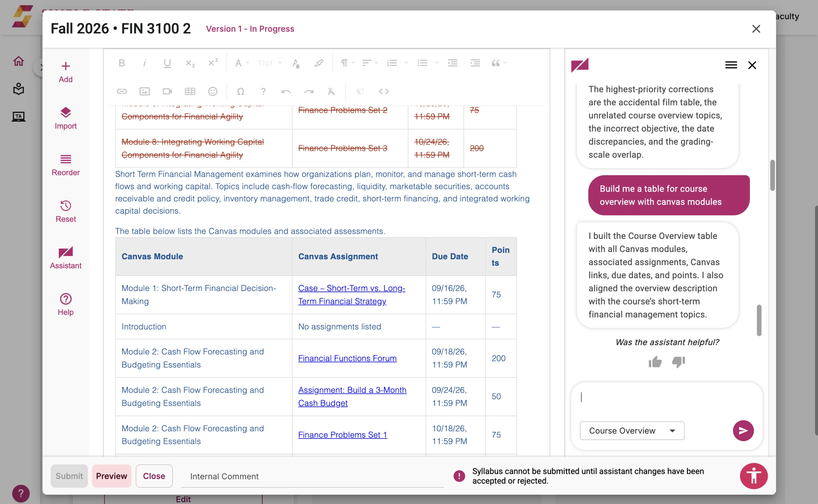Open the accessibility widget button
Viewport: 818px width, 504px height.
pyautogui.click(x=754, y=476)
